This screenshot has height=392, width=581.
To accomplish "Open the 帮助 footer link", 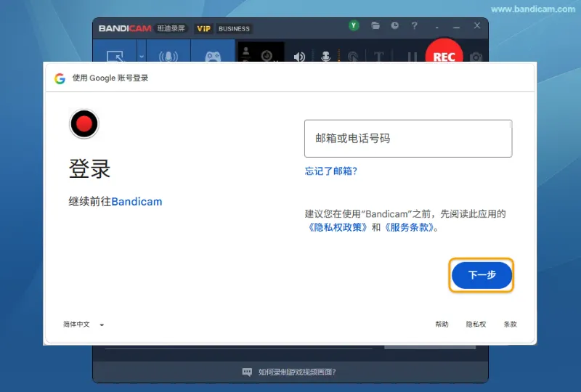I will (x=442, y=324).
